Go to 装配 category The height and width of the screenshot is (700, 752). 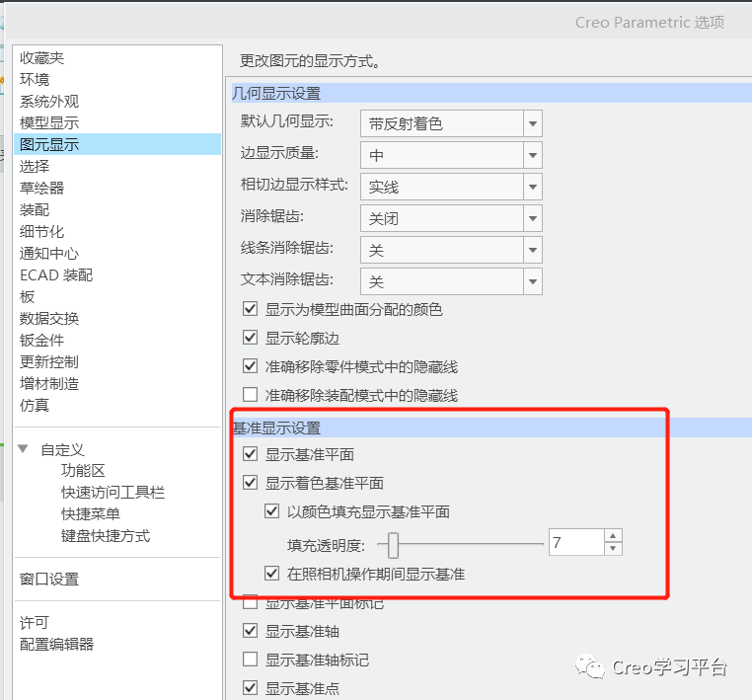35,209
